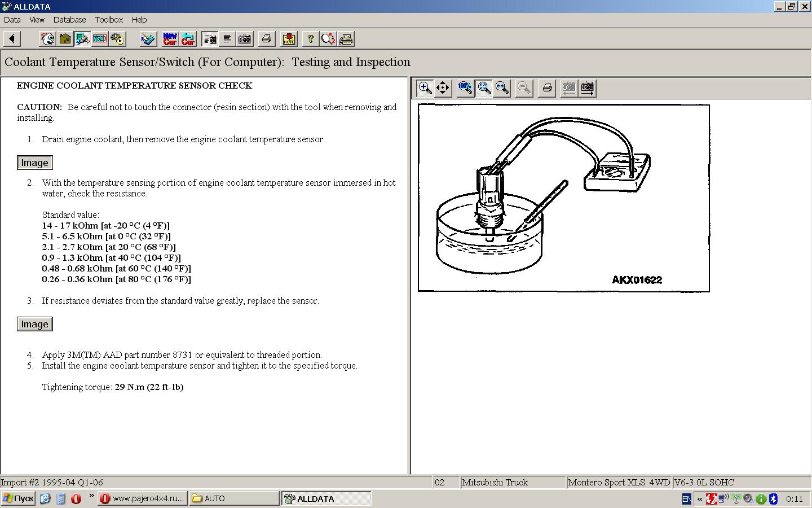Switch to the AUTO folder taskbar window

click(x=233, y=498)
